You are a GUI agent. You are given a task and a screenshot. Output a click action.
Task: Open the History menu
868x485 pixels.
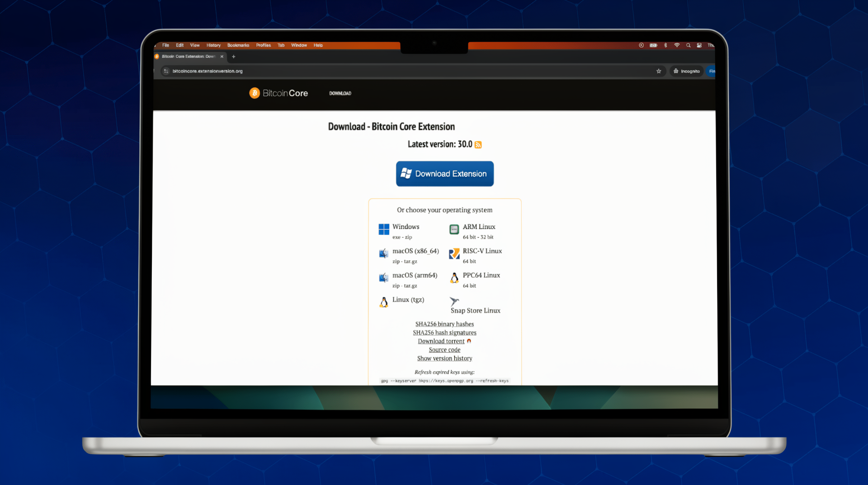pos(213,45)
